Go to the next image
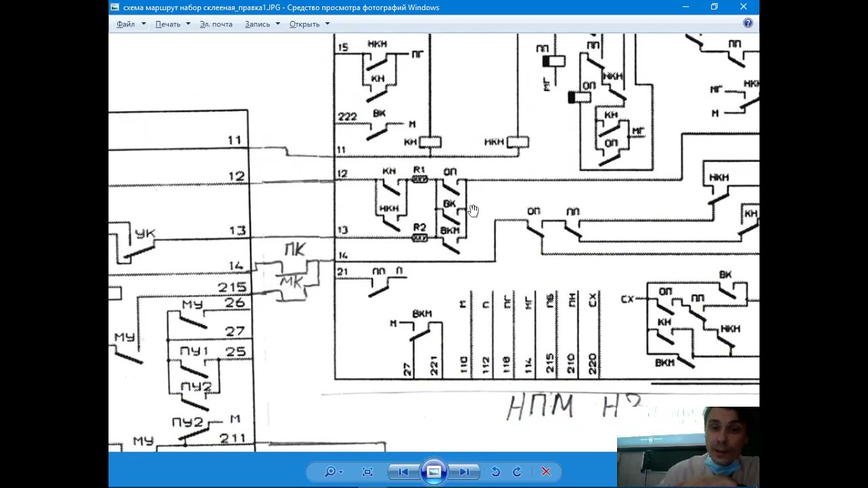The height and width of the screenshot is (488, 868). pos(465,472)
